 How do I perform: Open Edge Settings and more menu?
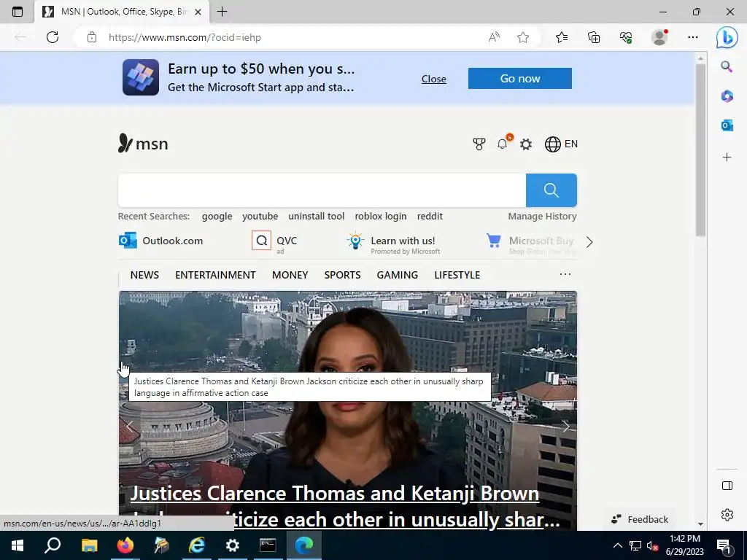tap(693, 37)
